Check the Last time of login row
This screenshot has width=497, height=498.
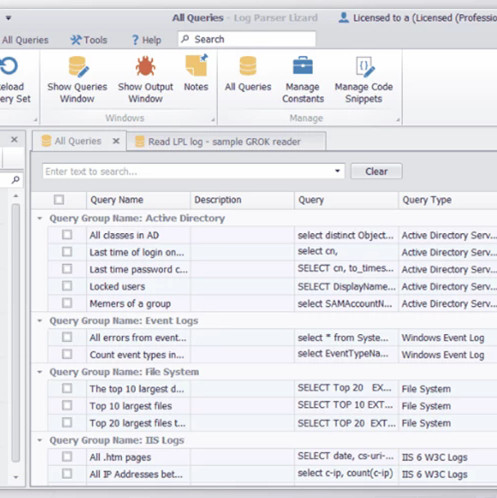click(x=67, y=252)
